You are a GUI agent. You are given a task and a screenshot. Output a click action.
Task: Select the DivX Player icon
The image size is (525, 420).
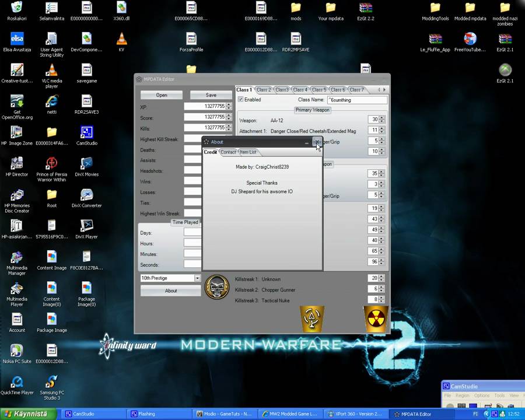[x=87, y=229]
